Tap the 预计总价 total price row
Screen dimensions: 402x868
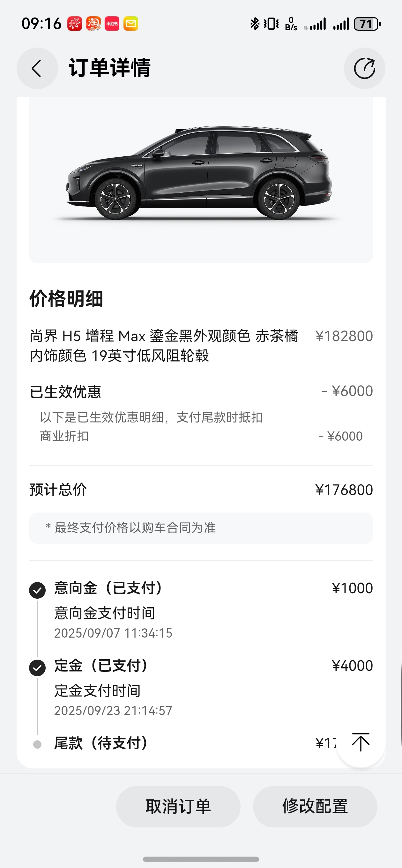201,490
